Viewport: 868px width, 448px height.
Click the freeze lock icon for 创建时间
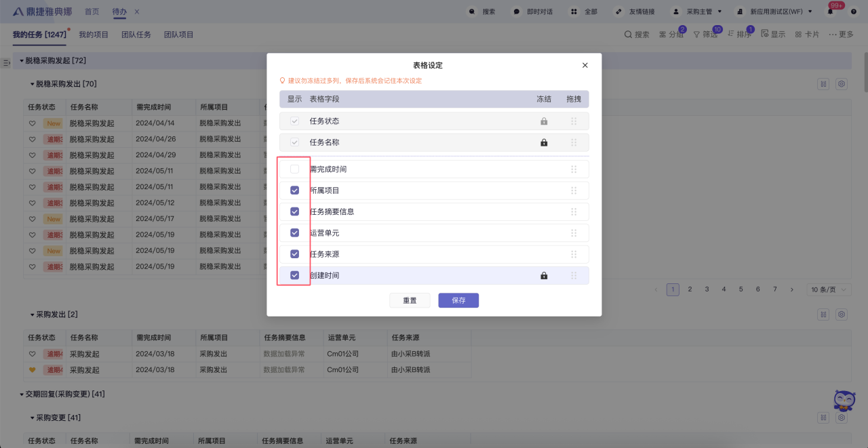point(543,276)
